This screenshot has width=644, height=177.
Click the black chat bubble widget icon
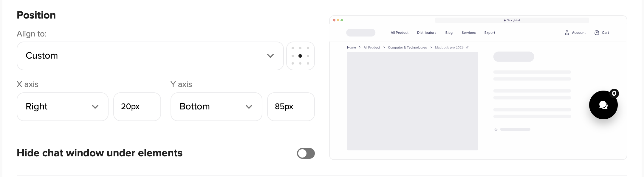pyautogui.click(x=603, y=105)
